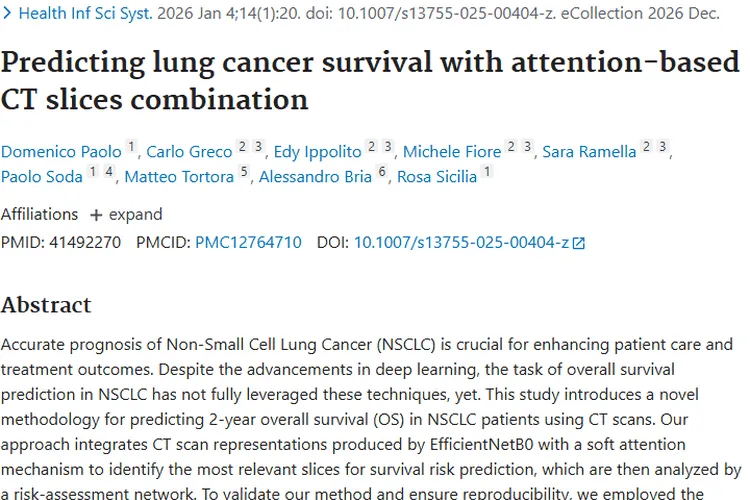The width and height of the screenshot is (750, 500).
Task: Follow the DOI 10.1007/s13755-025-00404-z link
Action: tap(461, 242)
